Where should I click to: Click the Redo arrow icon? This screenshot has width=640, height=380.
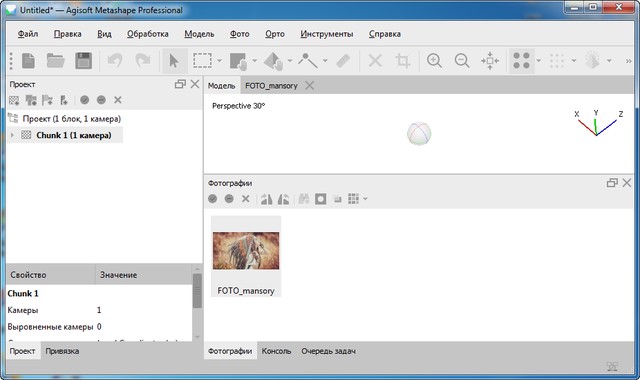[142, 61]
